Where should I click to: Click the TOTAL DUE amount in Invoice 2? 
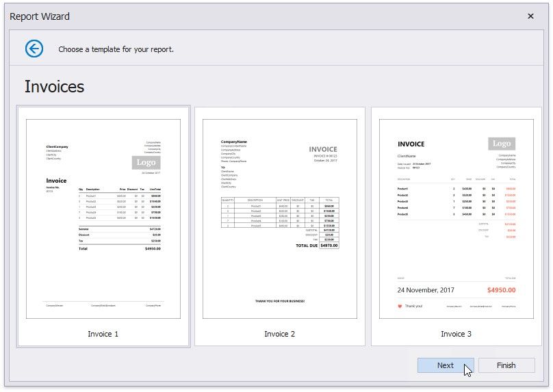329,245
